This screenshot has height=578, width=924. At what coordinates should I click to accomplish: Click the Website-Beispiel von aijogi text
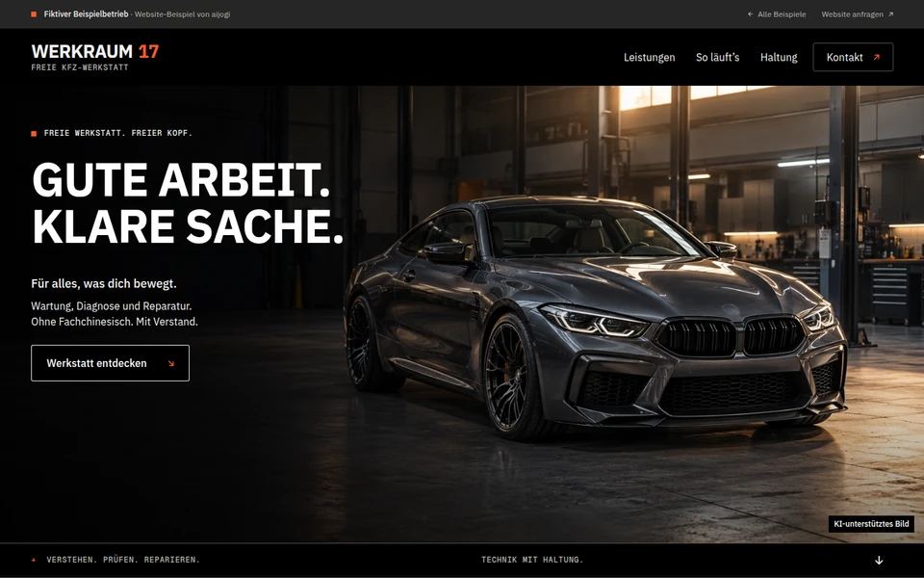click(182, 14)
